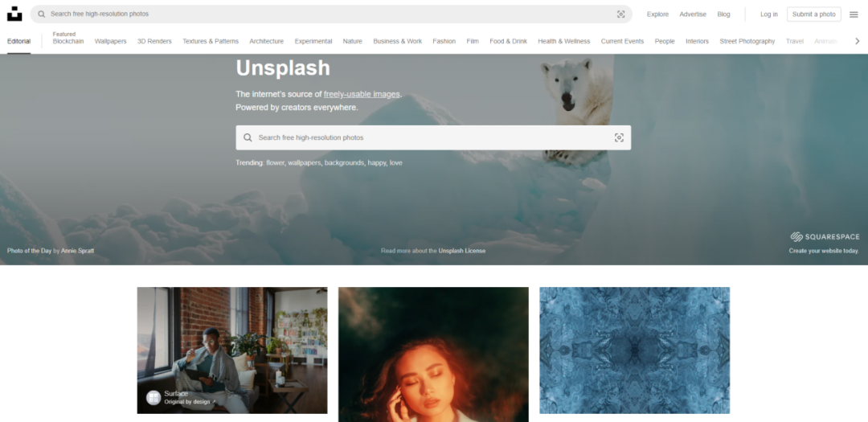The height and width of the screenshot is (422, 868).
Task: Click Original by design sponsor link
Action: pyautogui.click(x=190, y=402)
